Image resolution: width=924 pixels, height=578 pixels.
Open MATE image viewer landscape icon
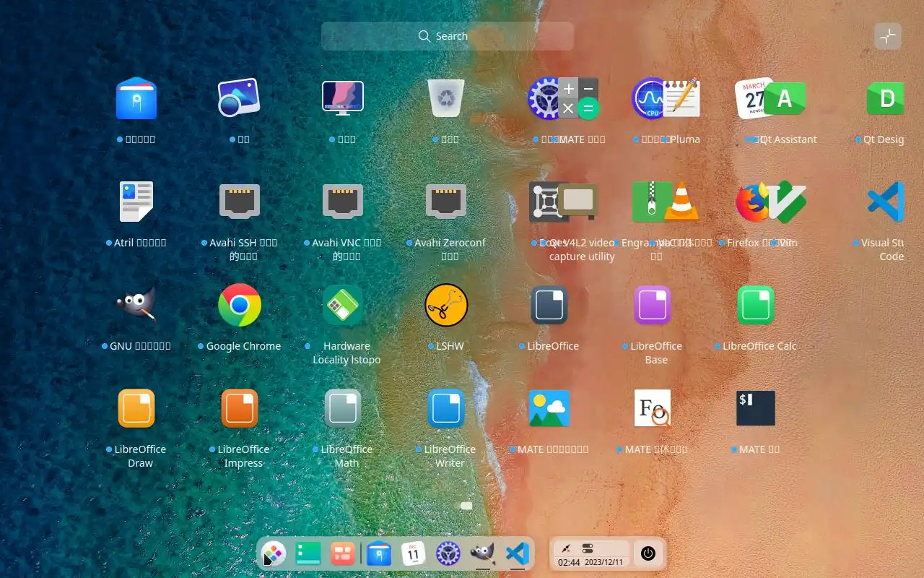coord(549,408)
